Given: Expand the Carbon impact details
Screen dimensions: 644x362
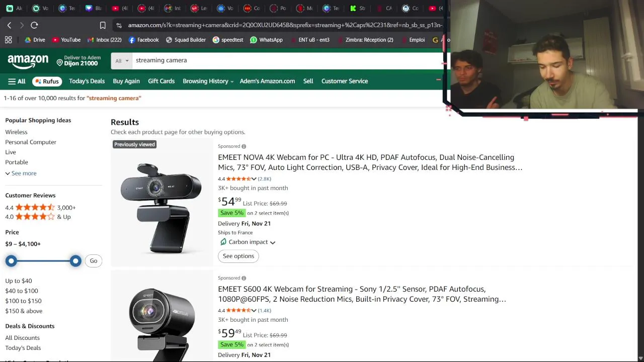Looking at the screenshot, I should [249, 242].
